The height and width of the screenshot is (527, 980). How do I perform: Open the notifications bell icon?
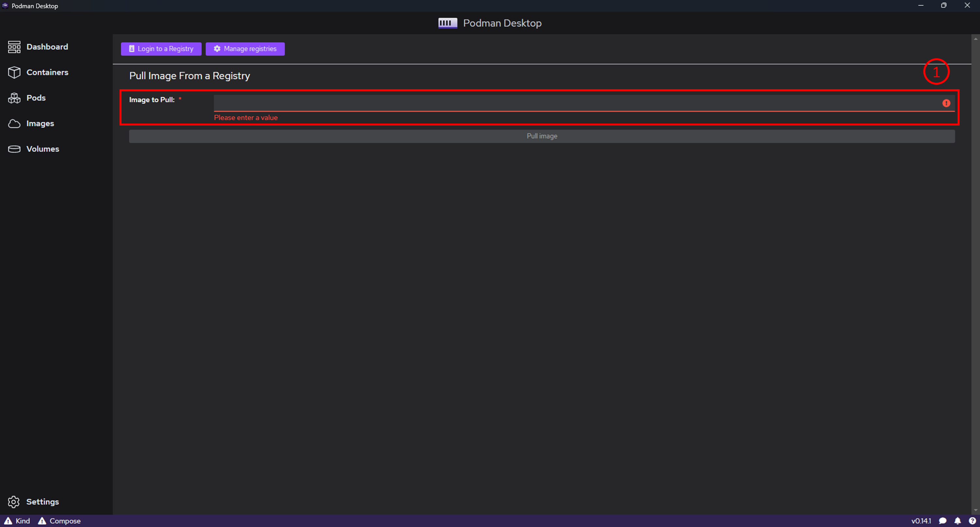coord(957,521)
